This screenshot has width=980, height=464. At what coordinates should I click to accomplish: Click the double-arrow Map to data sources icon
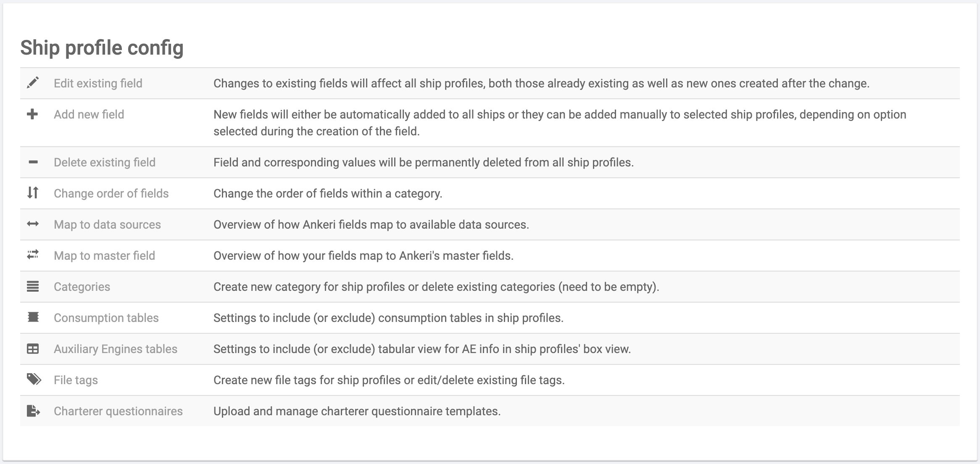[x=33, y=224]
